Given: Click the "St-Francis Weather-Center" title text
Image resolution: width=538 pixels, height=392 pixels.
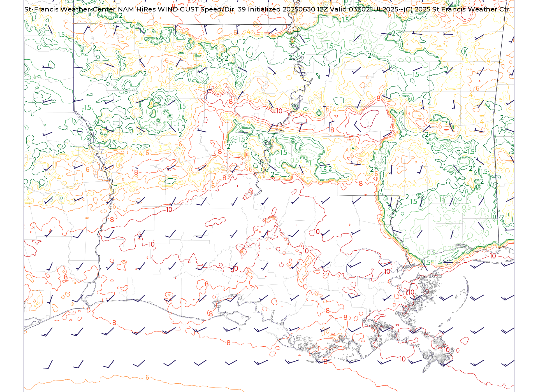Looking at the screenshot, I should tap(70, 9).
